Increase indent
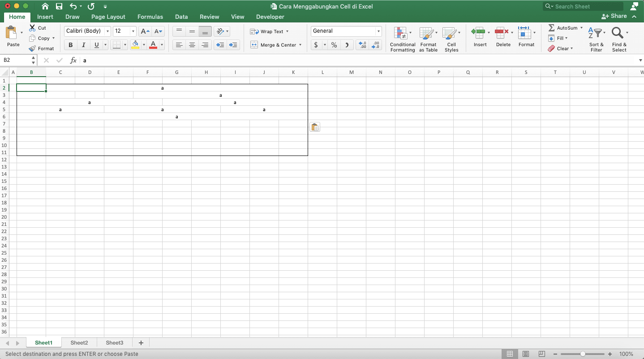 [x=233, y=45]
